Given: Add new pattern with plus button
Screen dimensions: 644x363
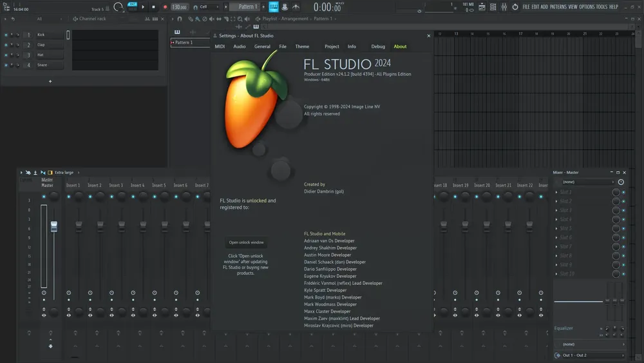Looking at the screenshot, I should 263,6.
